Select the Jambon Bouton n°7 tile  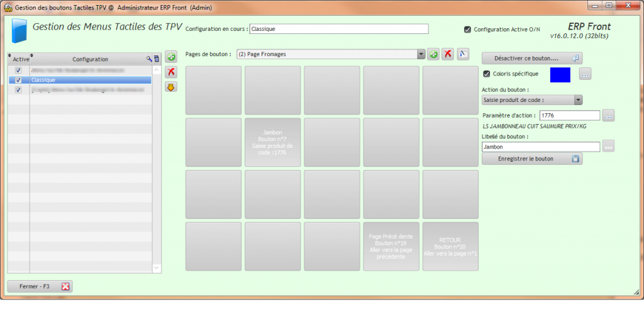272,142
